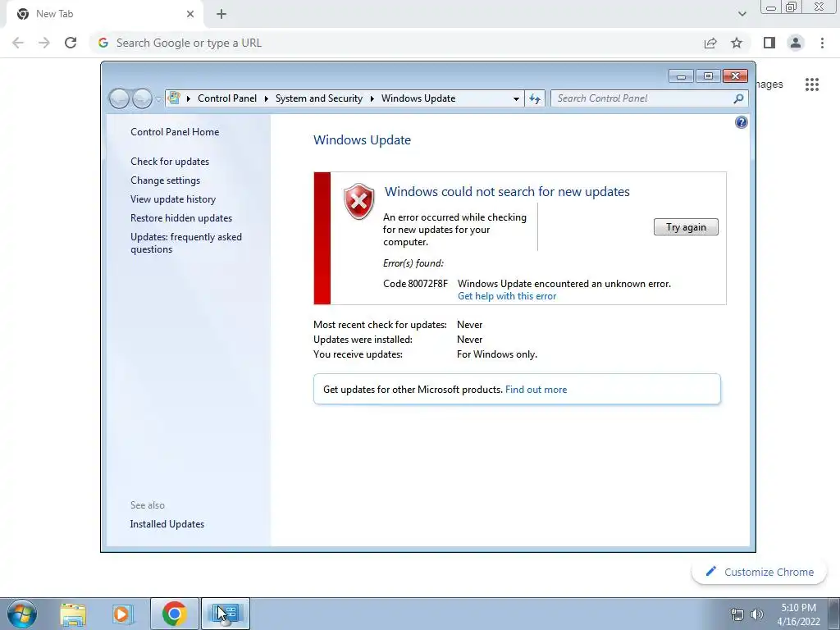Click Chrome's forward navigation arrow
Viewport: 840px width, 630px height.
(44, 43)
